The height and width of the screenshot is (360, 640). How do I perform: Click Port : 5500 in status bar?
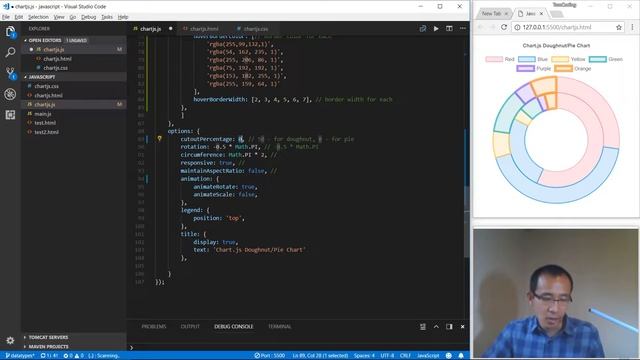[x=270, y=356]
